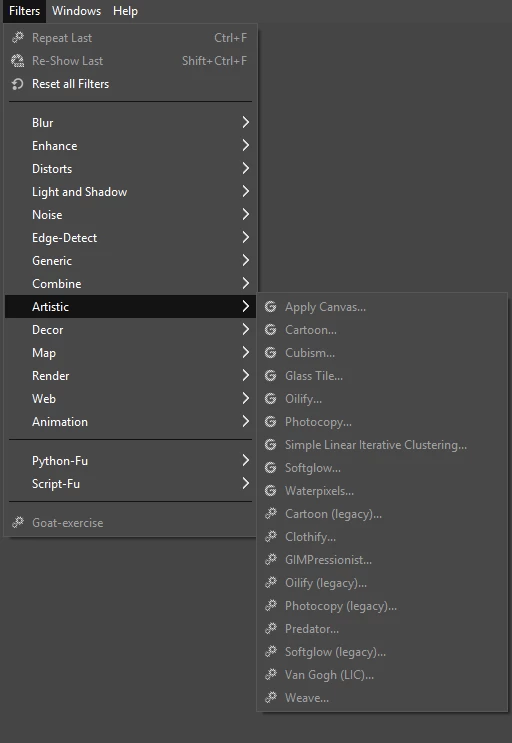Viewport: 512px width, 743px height.
Task: Expand the Noise submenu arrow
Action: (x=245, y=214)
